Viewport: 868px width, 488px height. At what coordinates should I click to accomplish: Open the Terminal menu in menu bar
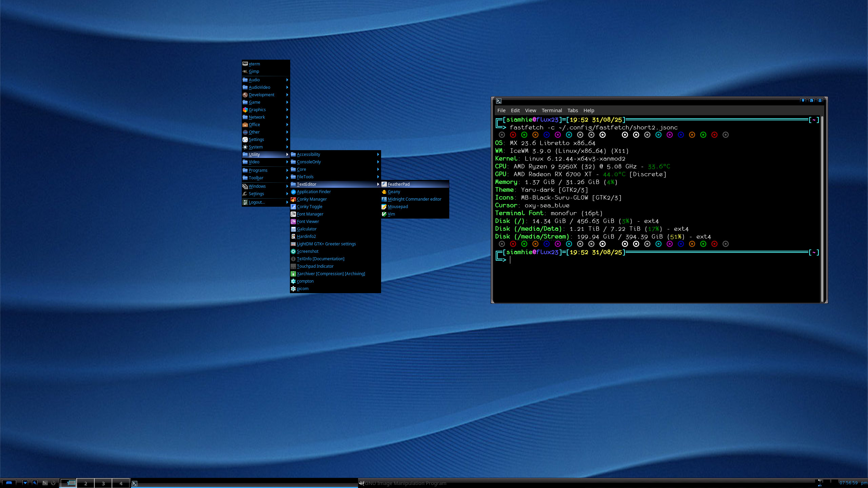pos(552,110)
